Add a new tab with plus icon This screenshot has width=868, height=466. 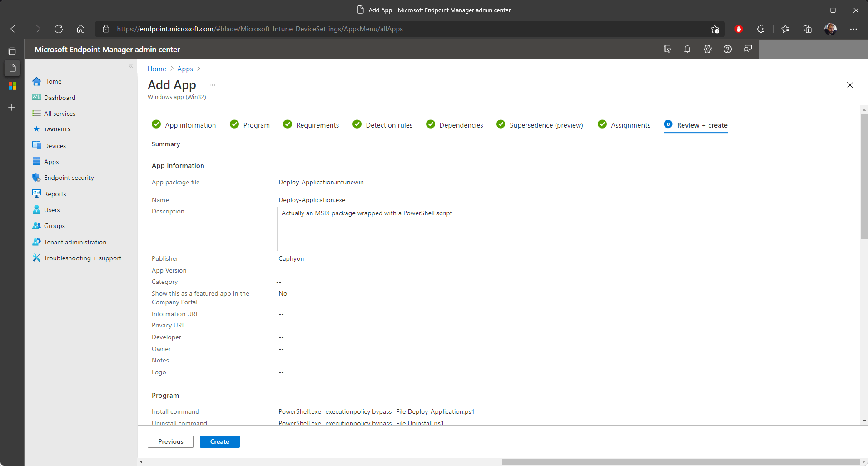tap(12, 107)
